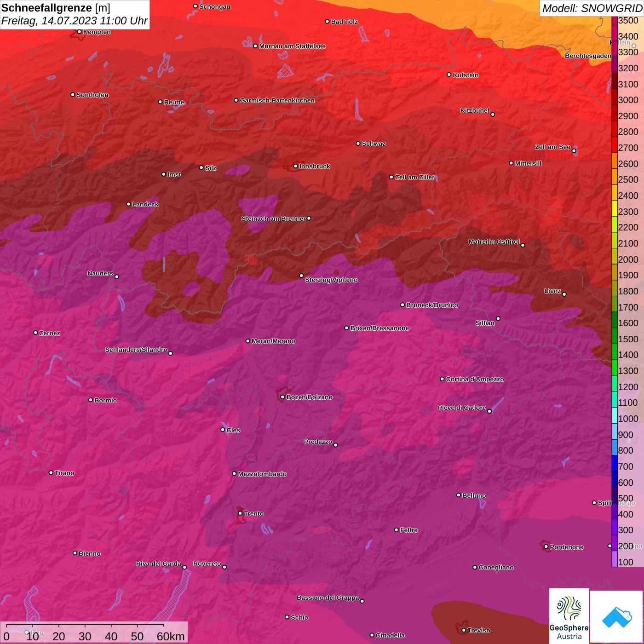644x644 pixels.
Task: Click the Sterzing/Vipiteno label
Action: point(331,280)
